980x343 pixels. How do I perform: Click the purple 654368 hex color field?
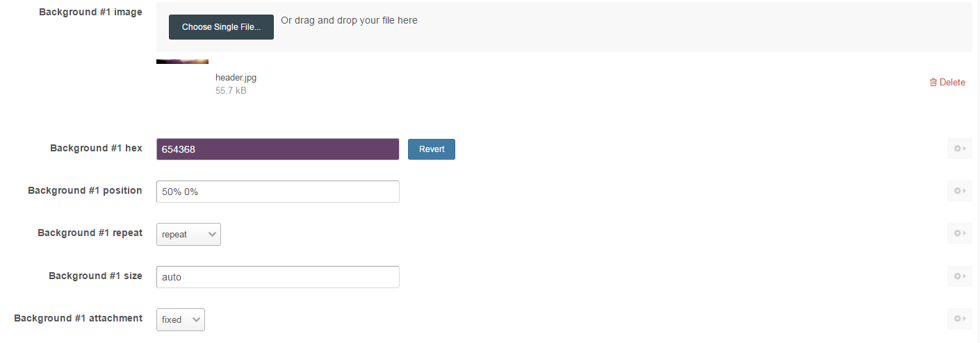tap(277, 149)
